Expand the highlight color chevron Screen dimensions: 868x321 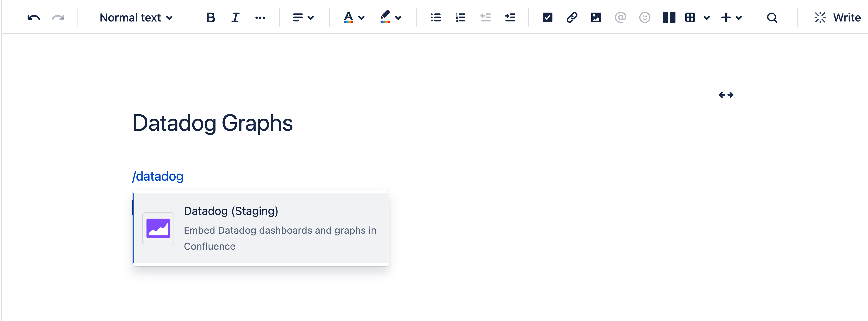398,18
